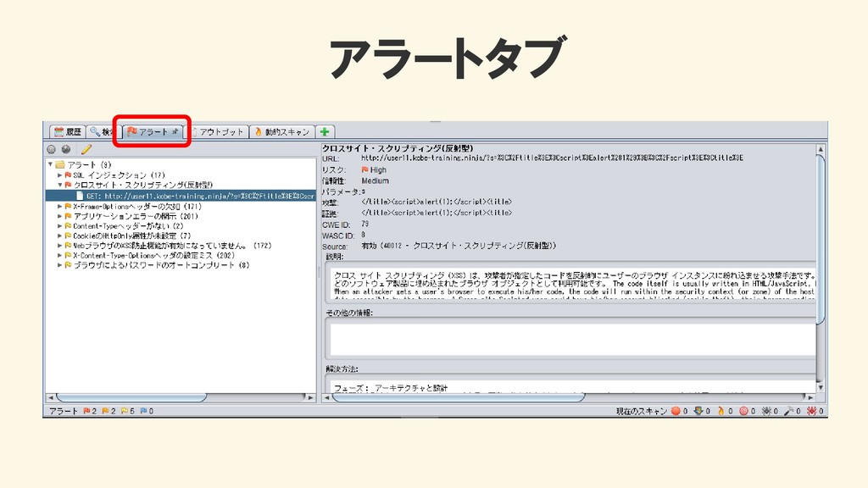This screenshot has width=868, height=488.
Task: Select the GET: http://user11.kobe-training.ninja row
Action: tap(181, 196)
